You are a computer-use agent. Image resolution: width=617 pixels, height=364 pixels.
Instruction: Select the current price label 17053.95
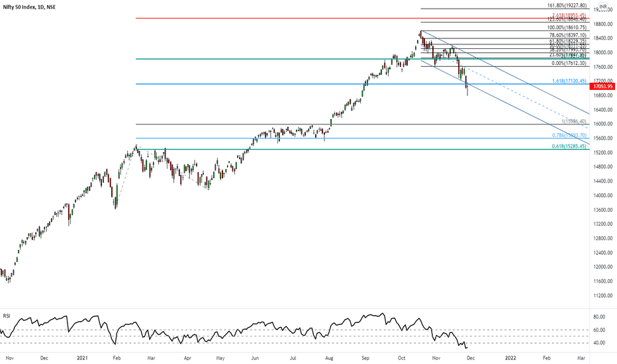602,86
